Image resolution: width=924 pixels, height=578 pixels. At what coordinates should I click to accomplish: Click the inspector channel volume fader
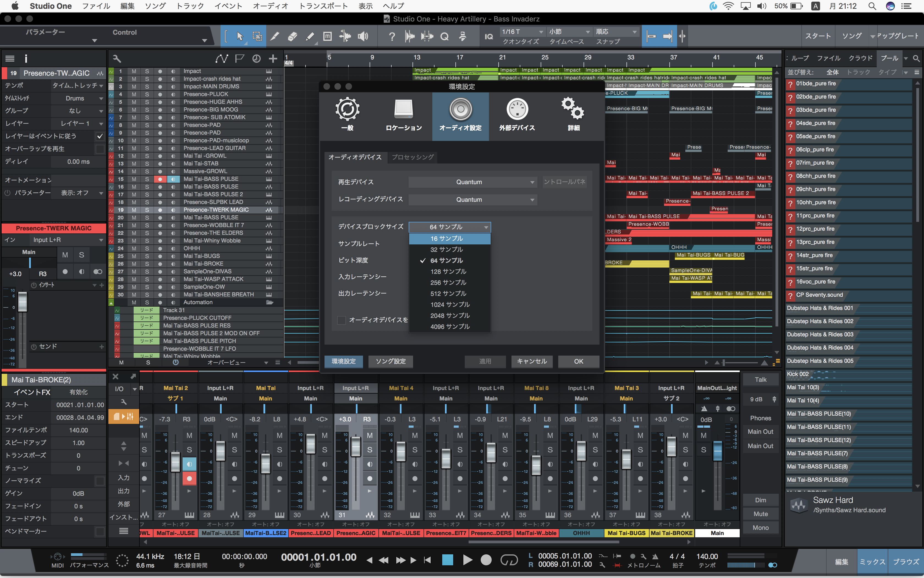pos(23,302)
